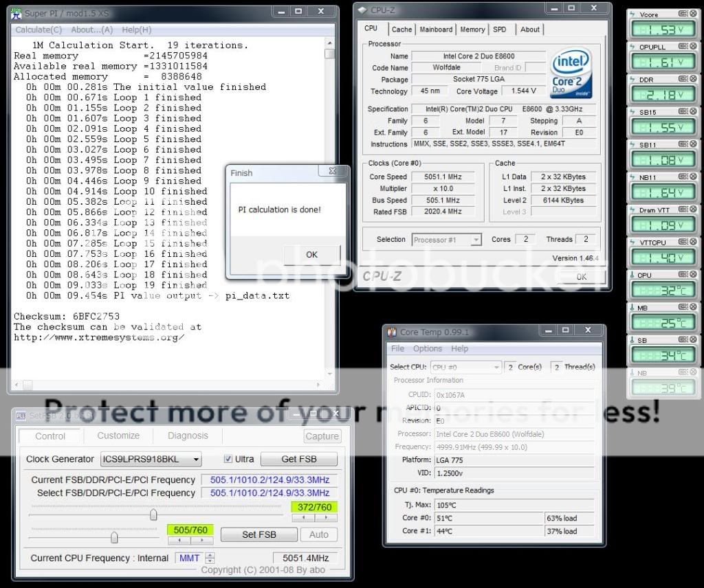
Task: Open settings icon on the CPUPLL gadget
Action: [683, 46]
